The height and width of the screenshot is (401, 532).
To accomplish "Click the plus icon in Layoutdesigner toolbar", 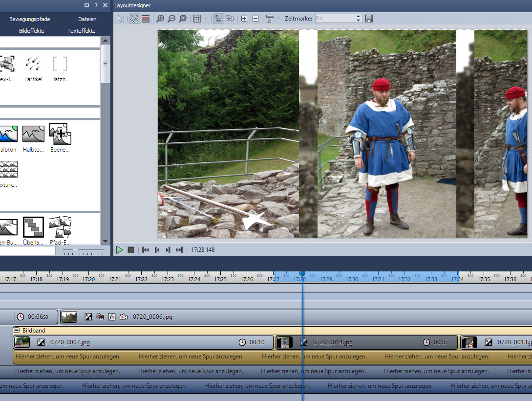I will [244, 19].
